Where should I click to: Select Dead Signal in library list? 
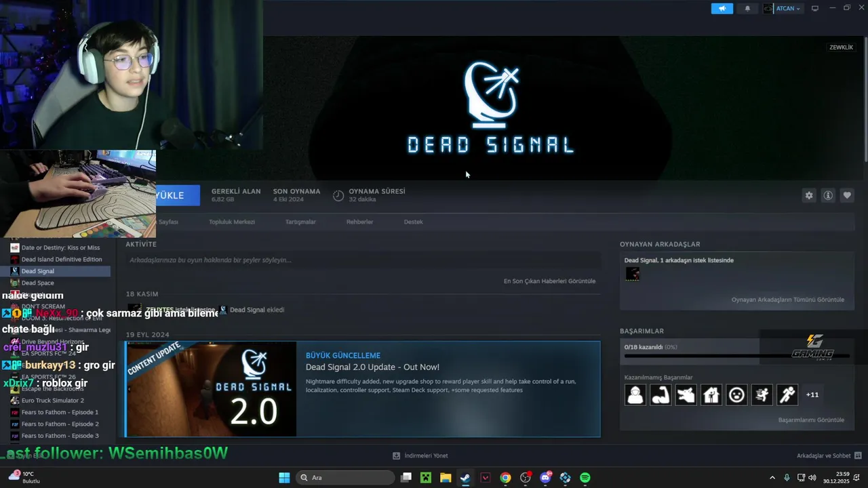click(56, 271)
